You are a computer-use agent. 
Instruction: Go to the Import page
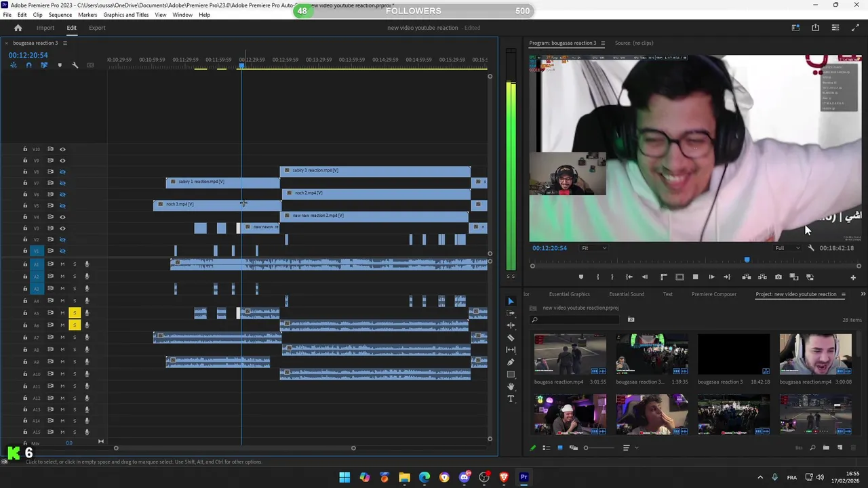pyautogui.click(x=45, y=28)
